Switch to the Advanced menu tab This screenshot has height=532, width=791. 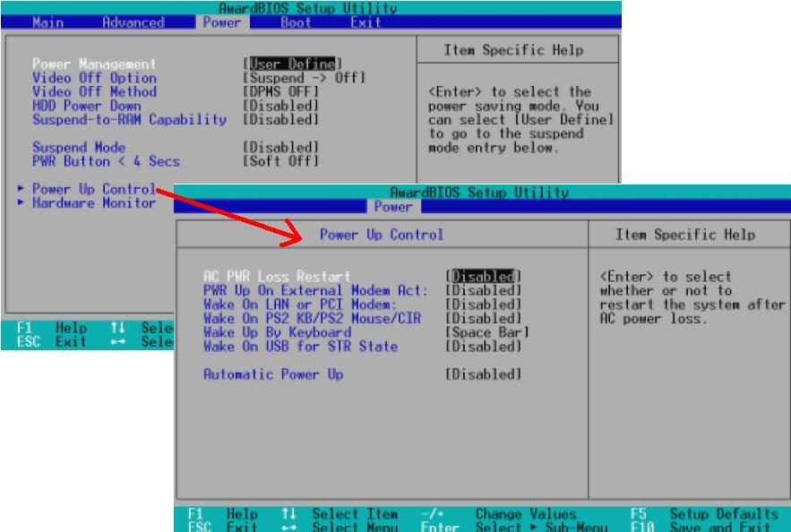pyautogui.click(x=133, y=22)
